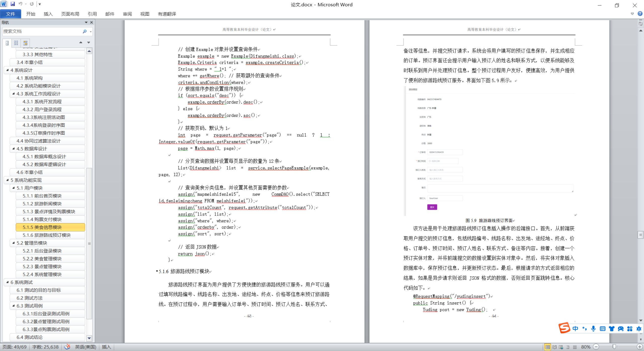Screen dimensions: 644x351
Task: Click next page double-arrow below scrollbar
Action: [641, 339]
